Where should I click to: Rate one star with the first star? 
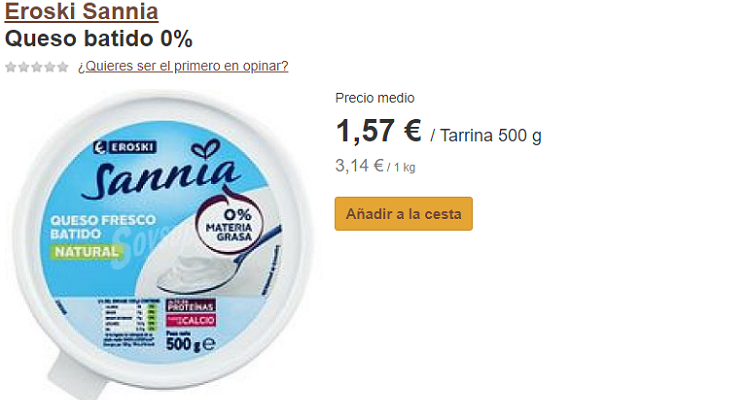[11, 67]
